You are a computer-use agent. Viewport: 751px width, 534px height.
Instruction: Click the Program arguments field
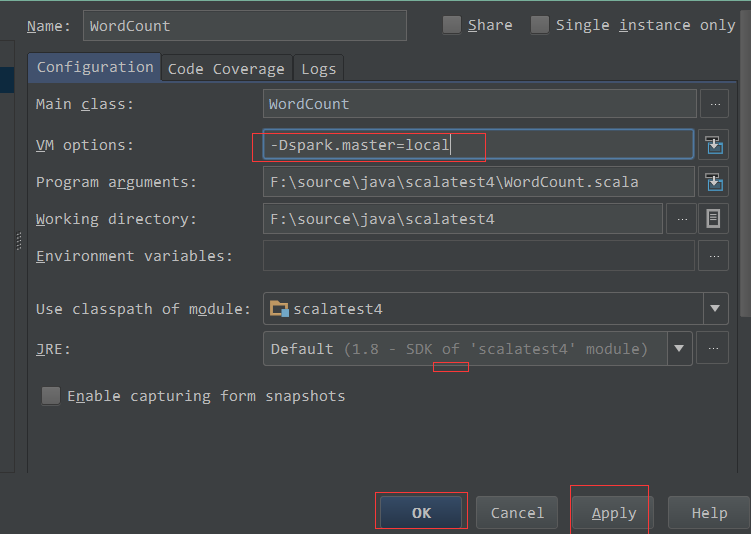pos(478,182)
